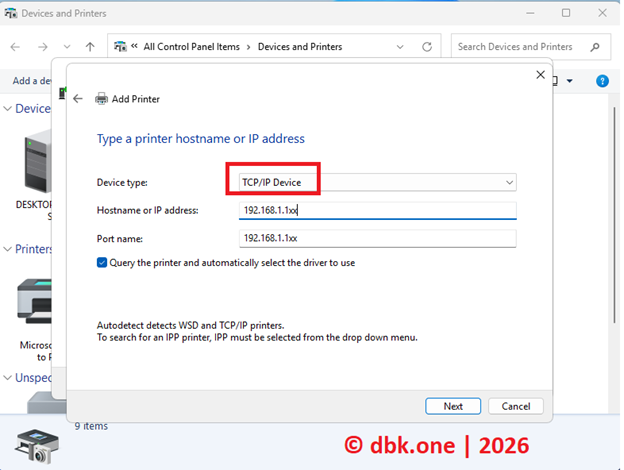Viewport: 624px width, 470px height.
Task: Click the back arrow in Add Printer dialog
Action: (78, 99)
